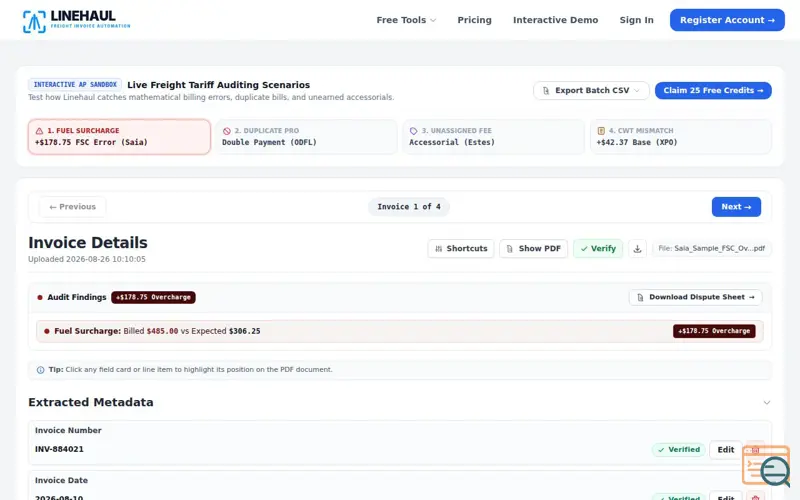The width and height of the screenshot is (800, 500).
Task: Click the prohibited icon on Duplicate PRO tab
Action: [227, 131]
